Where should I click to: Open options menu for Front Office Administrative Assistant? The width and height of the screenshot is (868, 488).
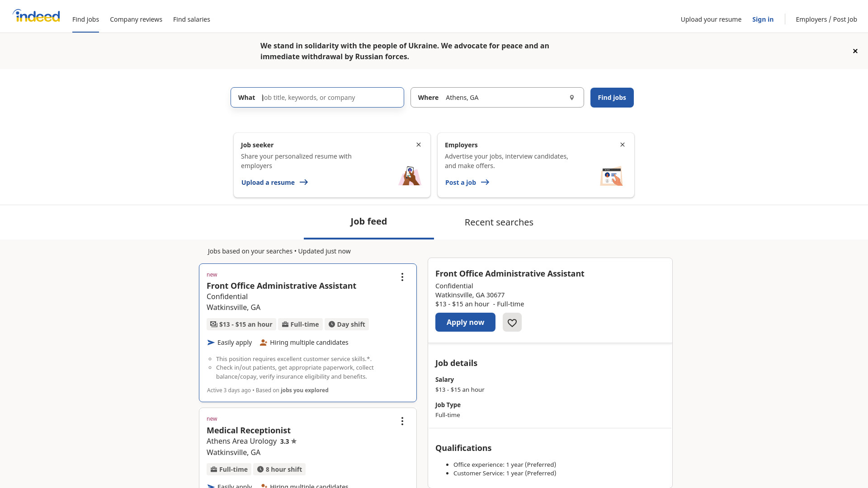402,277
